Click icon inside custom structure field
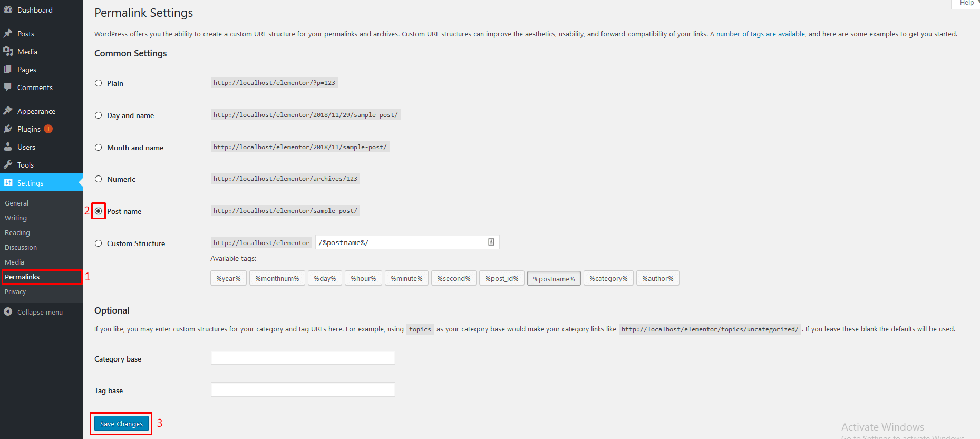 click(491, 242)
